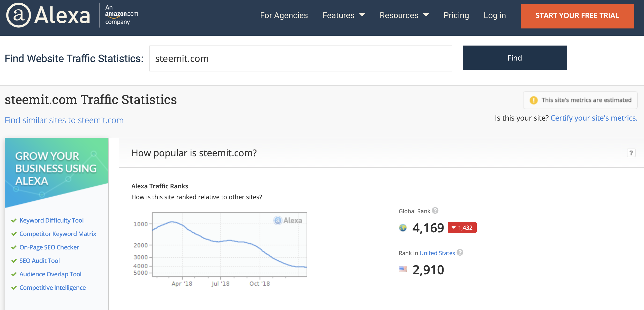This screenshot has width=644, height=310.
Task: Click the website search input field
Action: click(301, 58)
